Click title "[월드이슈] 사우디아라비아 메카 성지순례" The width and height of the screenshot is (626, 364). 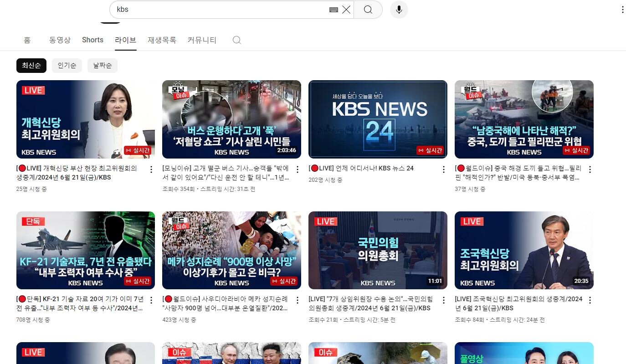(226, 303)
